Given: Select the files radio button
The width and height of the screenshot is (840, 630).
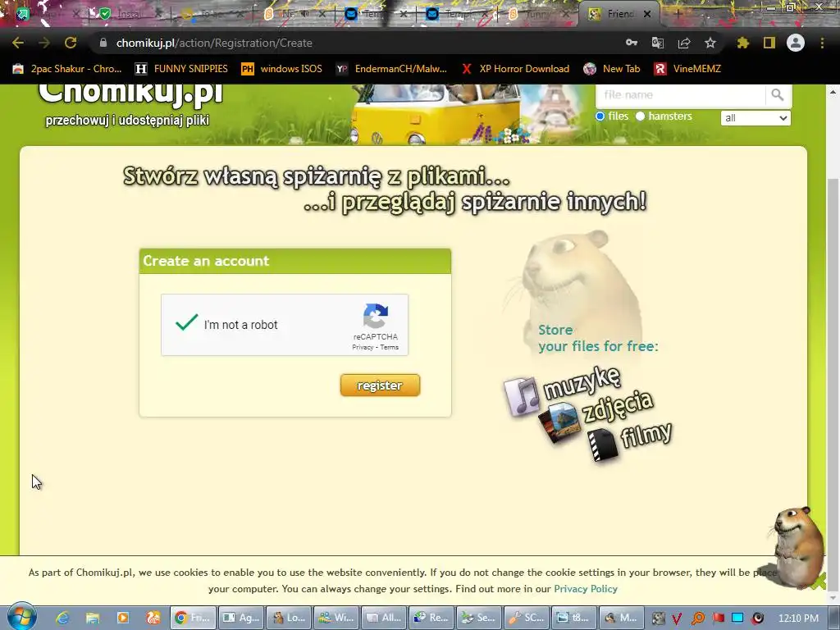Looking at the screenshot, I should click(600, 116).
